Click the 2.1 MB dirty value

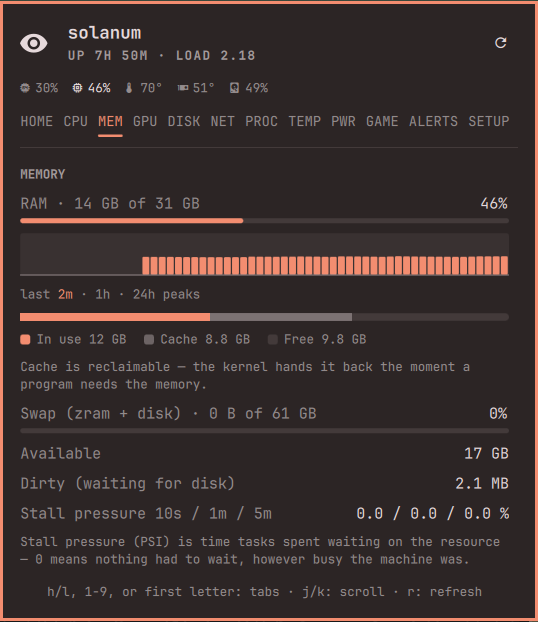(x=482, y=484)
